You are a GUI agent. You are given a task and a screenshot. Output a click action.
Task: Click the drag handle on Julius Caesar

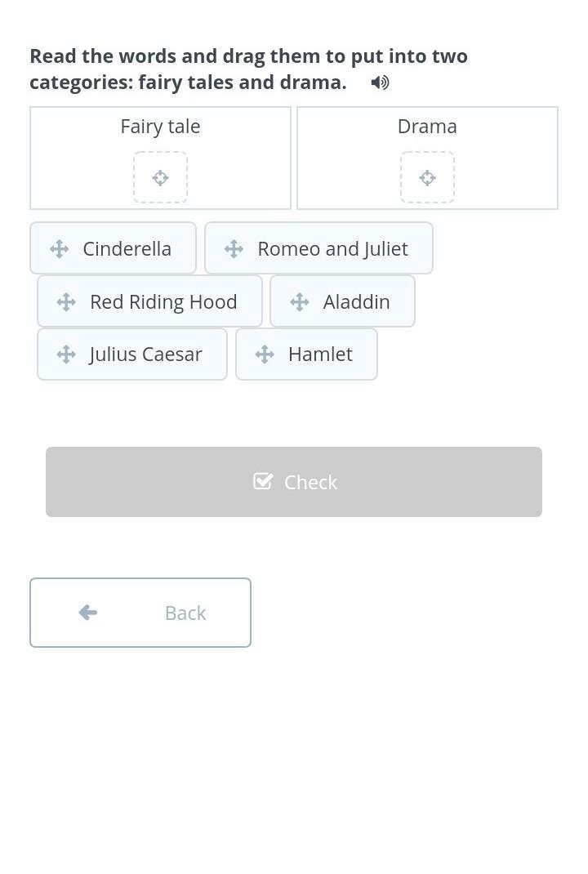66,355
